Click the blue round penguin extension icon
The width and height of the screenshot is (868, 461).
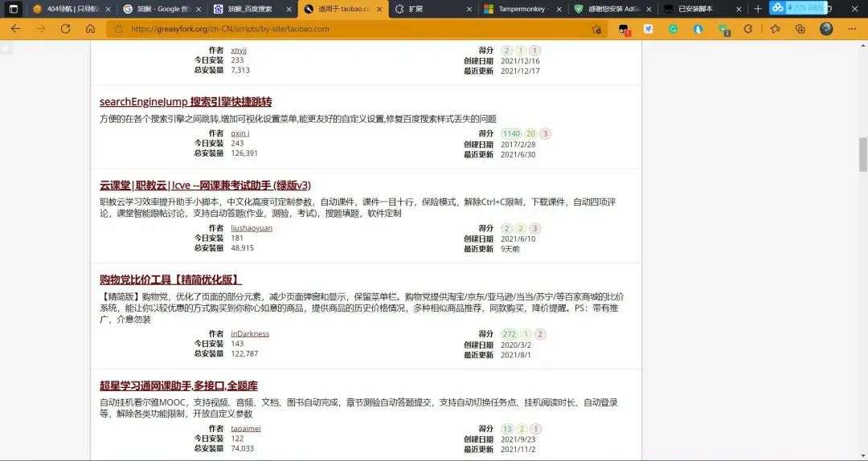click(698, 30)
